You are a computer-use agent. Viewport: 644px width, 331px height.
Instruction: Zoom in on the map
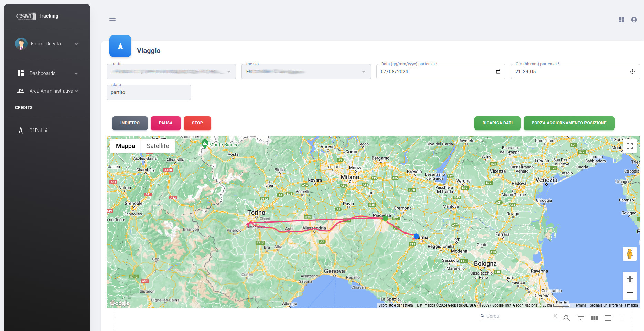(630, 279)
